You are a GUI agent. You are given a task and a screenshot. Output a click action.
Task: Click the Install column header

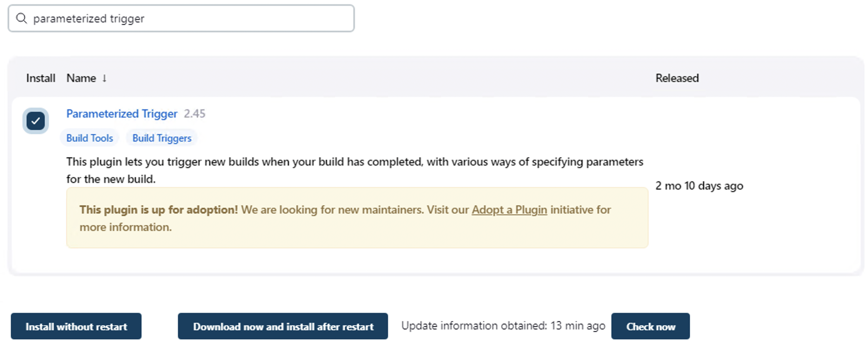pos(40,78)
